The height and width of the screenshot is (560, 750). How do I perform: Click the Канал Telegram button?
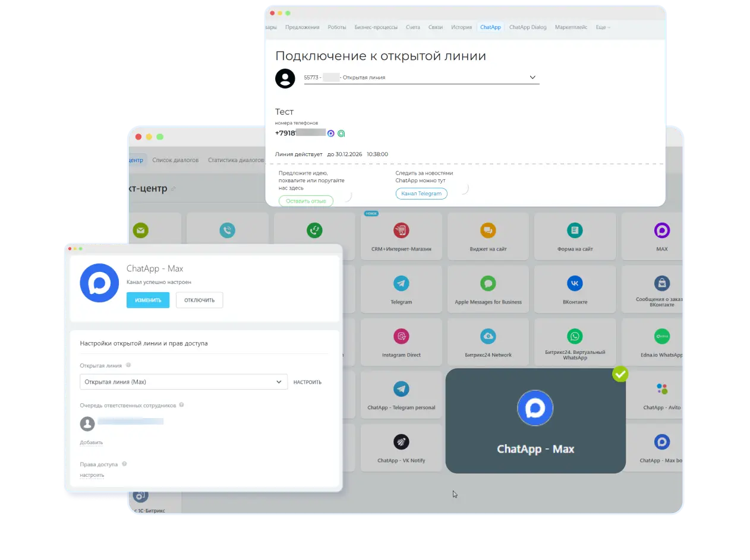pyautogui.click(x=421, y=194)
